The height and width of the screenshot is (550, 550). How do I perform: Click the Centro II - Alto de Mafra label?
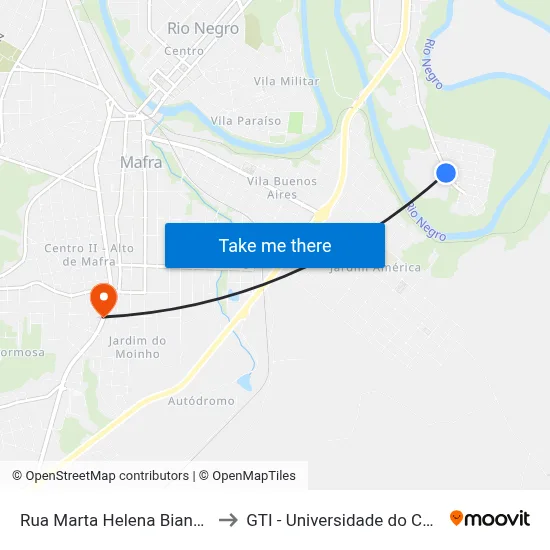[89, 255]
